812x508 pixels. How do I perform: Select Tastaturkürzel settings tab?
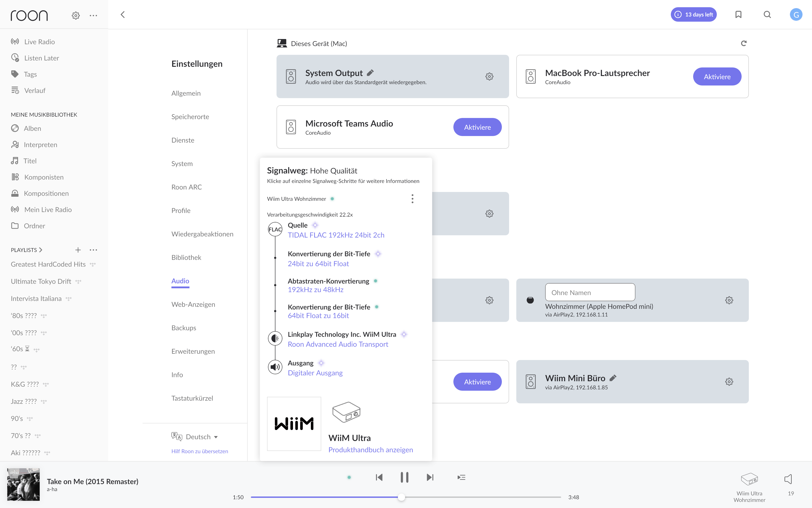click(192, 398)
